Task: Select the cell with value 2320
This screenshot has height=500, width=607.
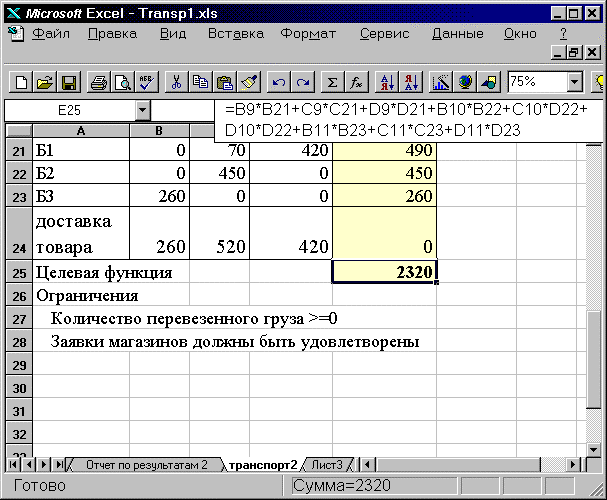Action: click(x=384, y=272)
